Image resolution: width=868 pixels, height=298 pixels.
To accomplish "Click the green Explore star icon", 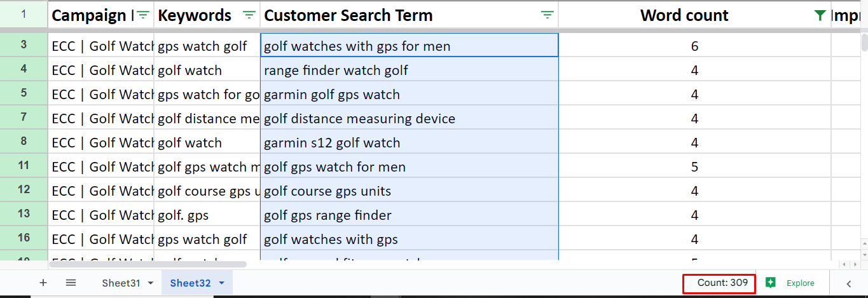I will pyautogui.click(x=771, y=283).
